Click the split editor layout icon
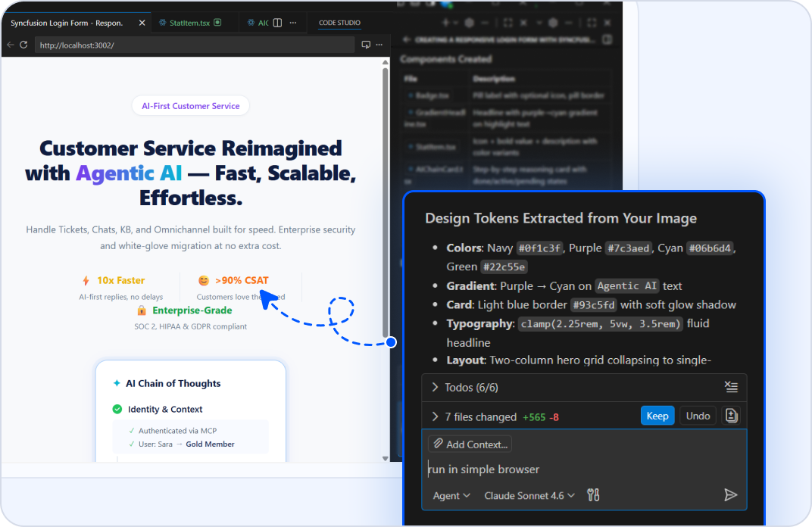812x527 pixels. [277, 23]
